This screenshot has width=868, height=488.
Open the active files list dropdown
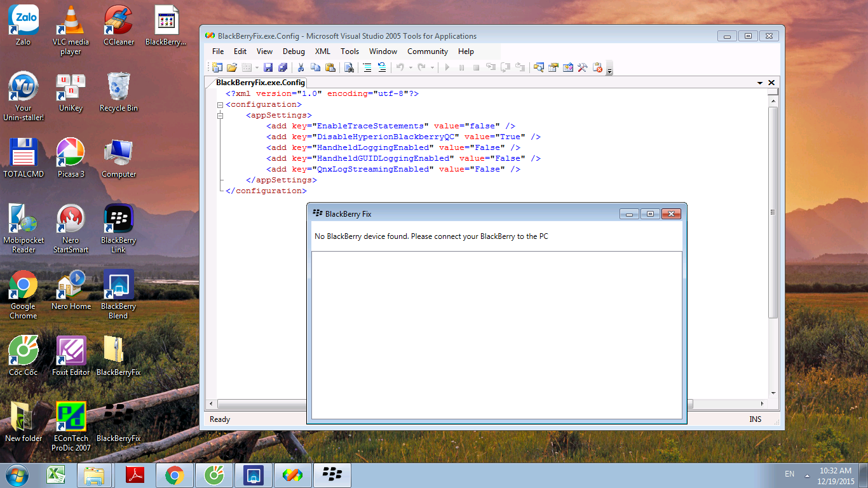click(x=760, y=83)
